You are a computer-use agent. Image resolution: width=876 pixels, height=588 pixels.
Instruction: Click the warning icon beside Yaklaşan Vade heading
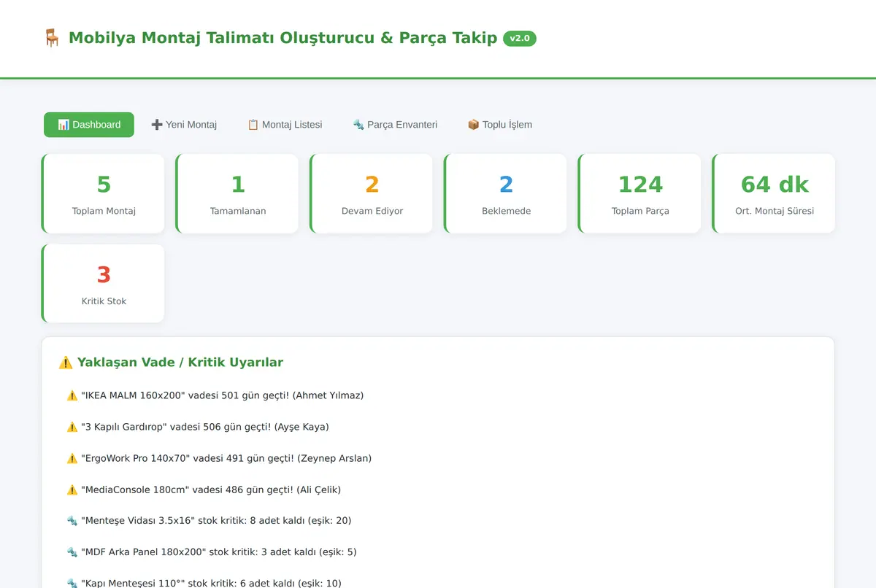[66, 363]
